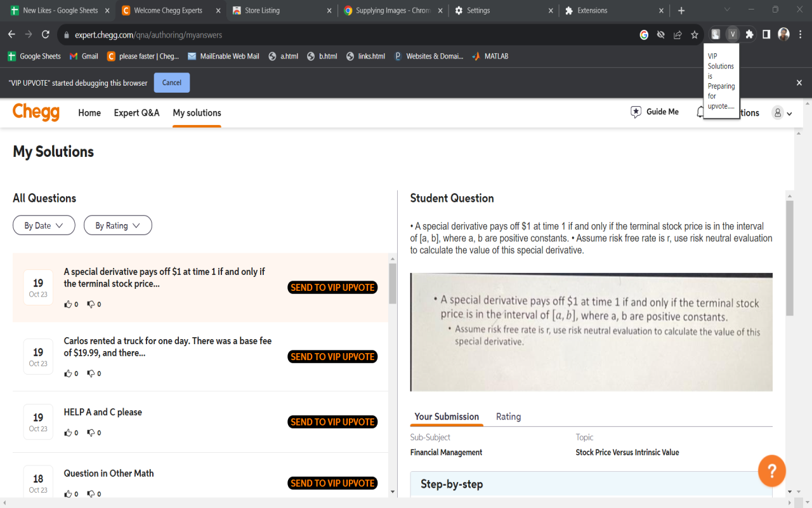This screenshot has width=812, height=508.
Task: Open the Guide Me feature
Action: coord(654,112)
